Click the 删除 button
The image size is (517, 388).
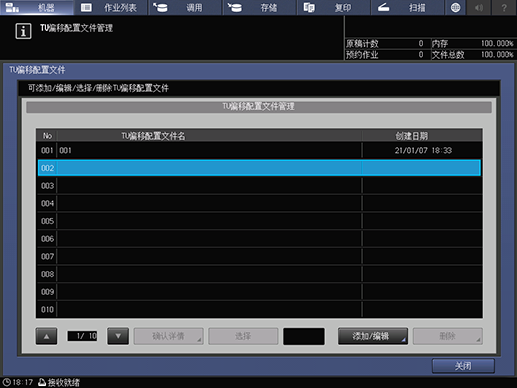pyautogui.click(x=447, y=336)
